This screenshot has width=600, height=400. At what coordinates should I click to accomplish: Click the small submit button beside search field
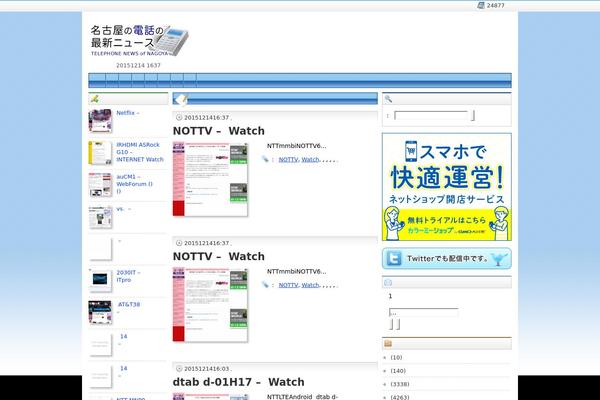473,115
